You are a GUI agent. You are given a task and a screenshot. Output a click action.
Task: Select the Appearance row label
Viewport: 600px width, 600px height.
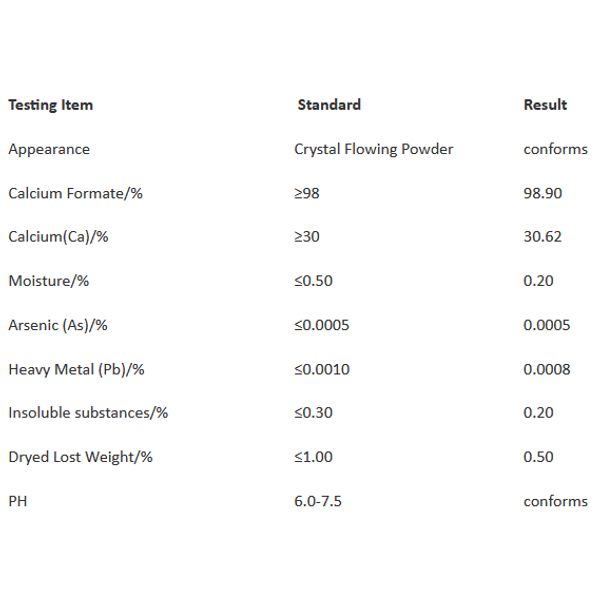click(49, 150)
